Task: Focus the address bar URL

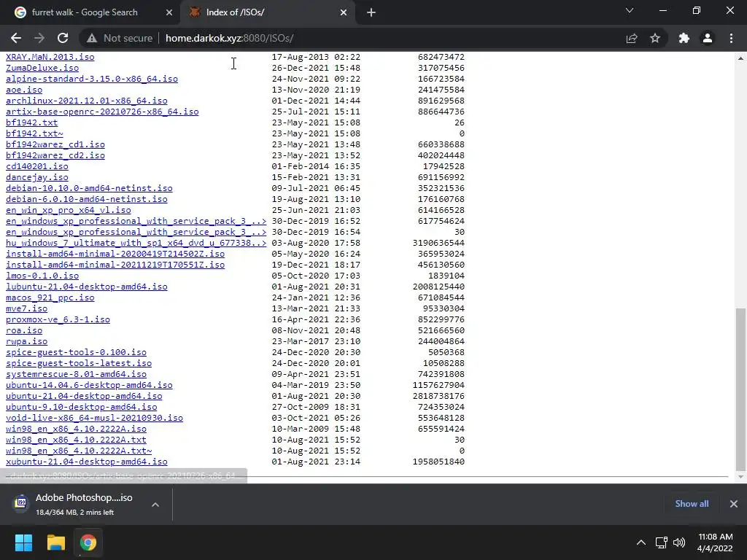Action: (x=229, y=38)
